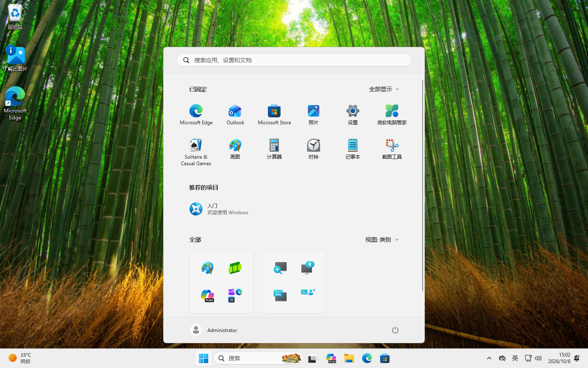Toggle the 英 input language indicator
This screenshot has width=588, height=368.
click(x=515, y=358)
